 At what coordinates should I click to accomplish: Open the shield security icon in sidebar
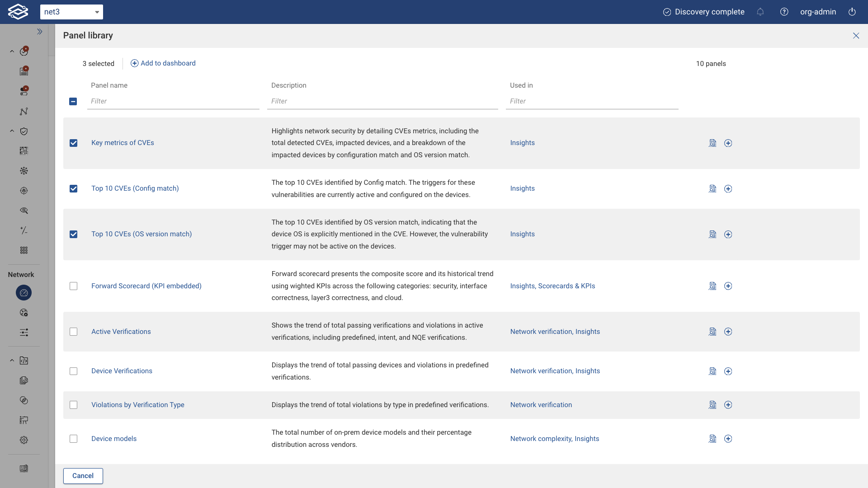click(x=24, y=131)
